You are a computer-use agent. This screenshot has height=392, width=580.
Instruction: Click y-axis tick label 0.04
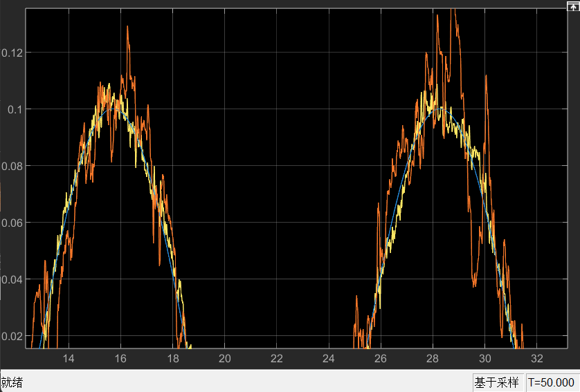[x=12, y=279]
